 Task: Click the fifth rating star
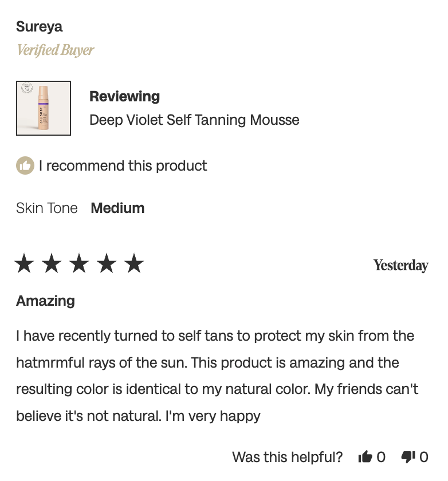click(x=134, y=263)
